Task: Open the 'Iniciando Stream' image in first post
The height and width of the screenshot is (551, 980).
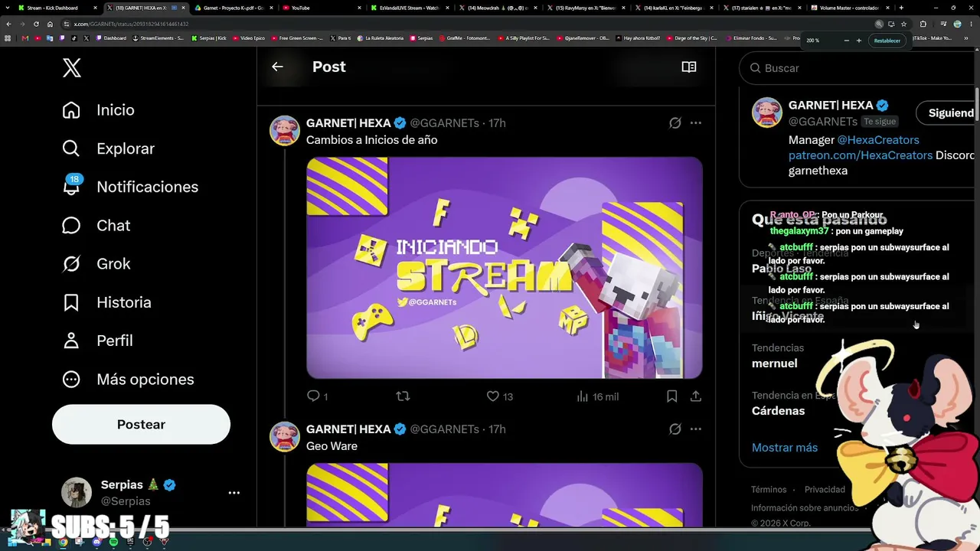Action: click(505, 268)
